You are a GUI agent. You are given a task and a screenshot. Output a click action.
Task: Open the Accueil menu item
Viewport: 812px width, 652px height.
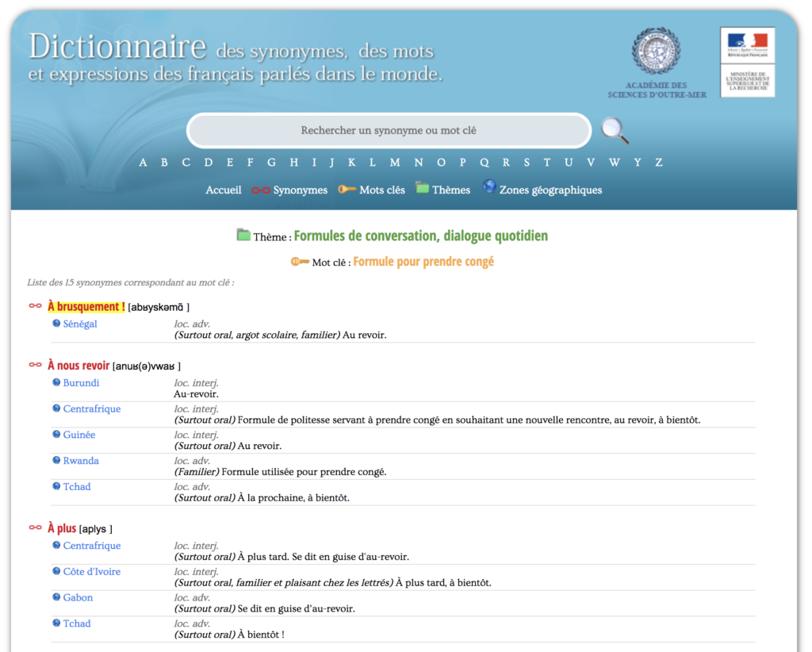click(x=224, y=190)
